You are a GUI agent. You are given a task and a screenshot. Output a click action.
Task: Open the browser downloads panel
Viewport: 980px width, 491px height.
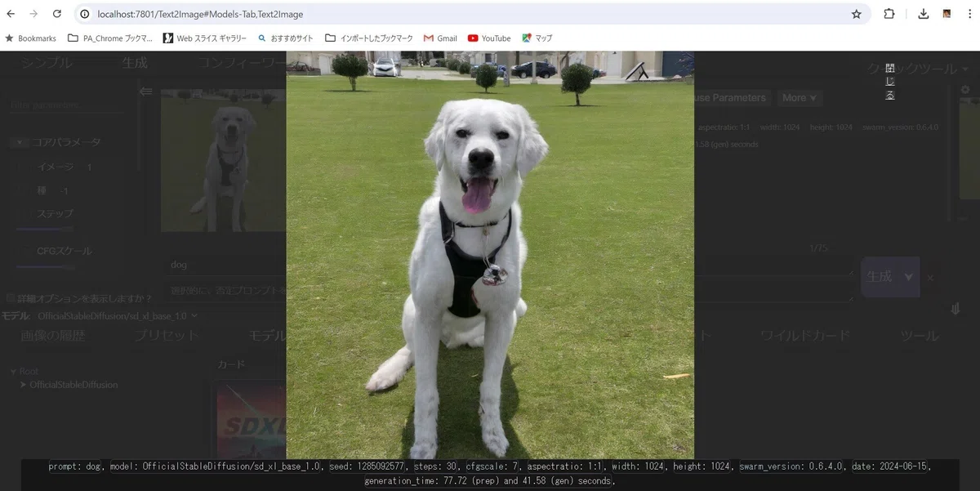click(924, 14)
